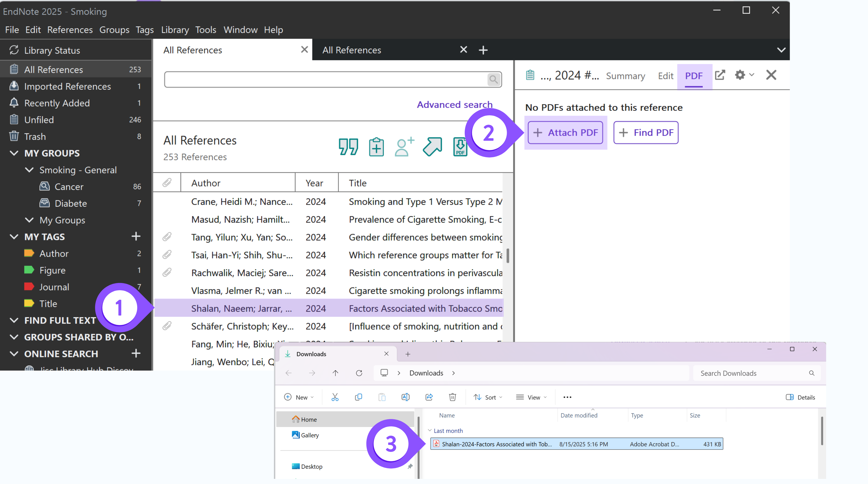
Task: Switch to the Summary tab
Action: pyautogui.click(x=625, y=76)
